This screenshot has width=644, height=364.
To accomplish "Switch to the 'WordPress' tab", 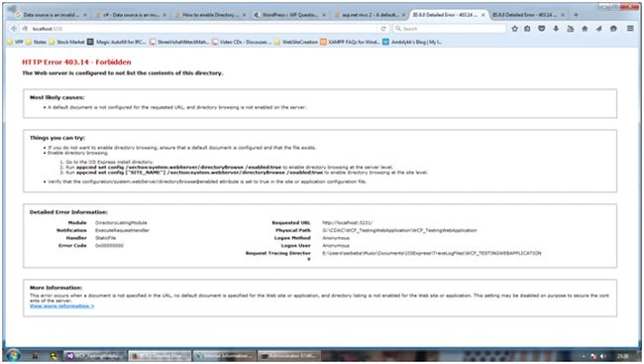I will tap(289, 15).
